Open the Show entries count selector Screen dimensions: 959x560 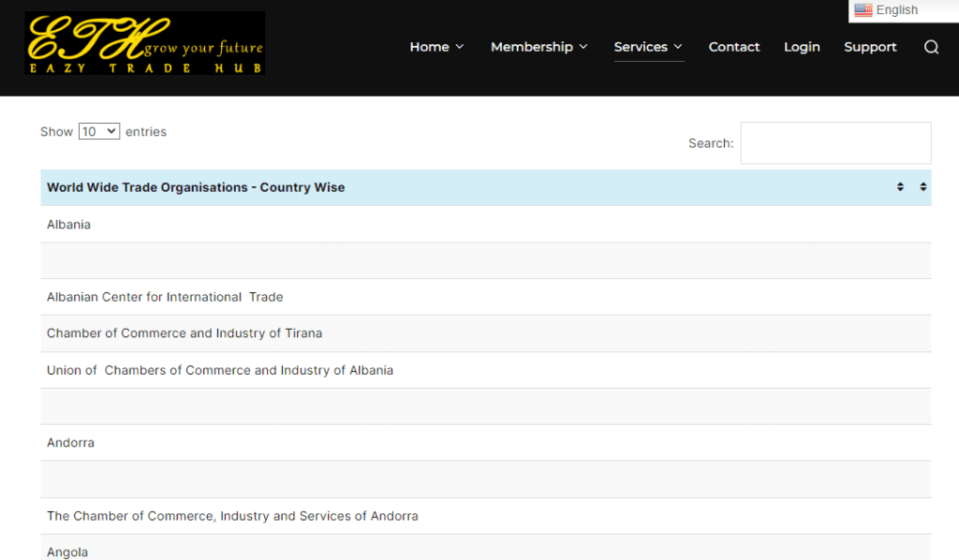tap(98, 132)
